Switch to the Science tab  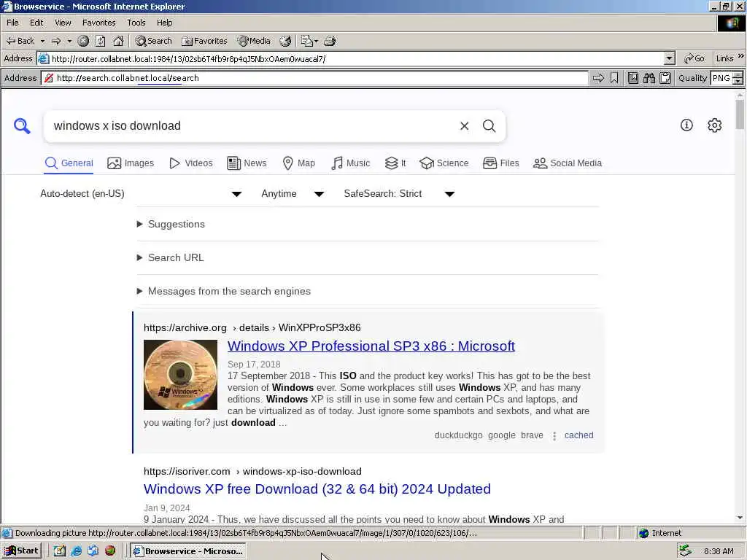point(444,163)
